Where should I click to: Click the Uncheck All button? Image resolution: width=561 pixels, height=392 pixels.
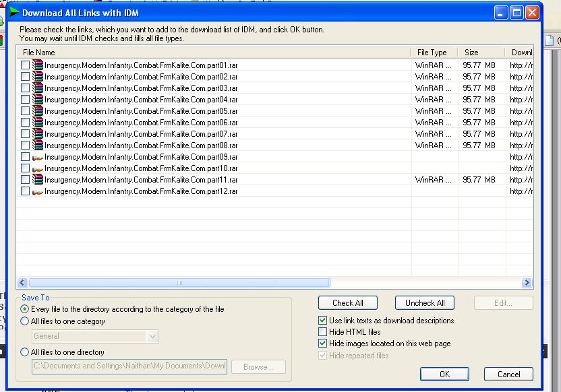click(x=425, y=303)
